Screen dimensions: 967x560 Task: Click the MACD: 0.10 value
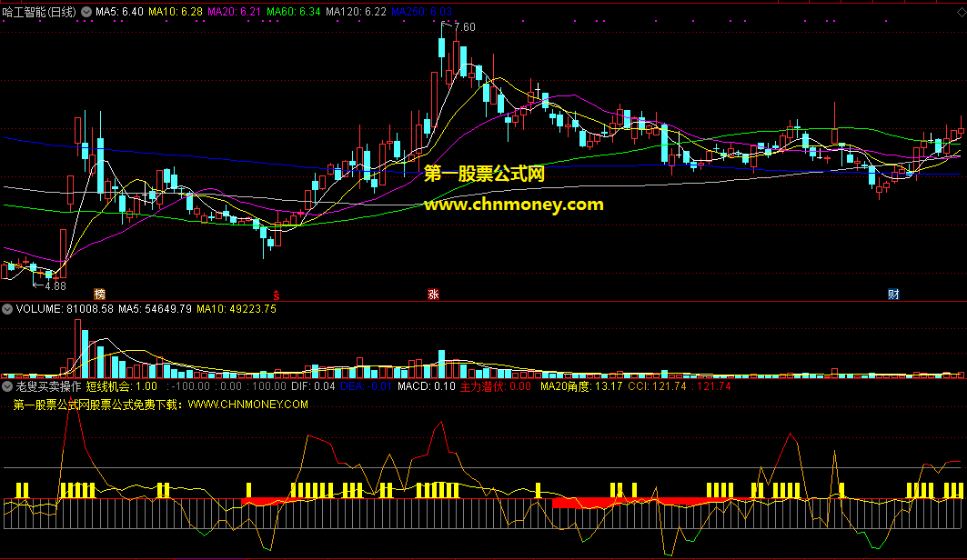426,386
